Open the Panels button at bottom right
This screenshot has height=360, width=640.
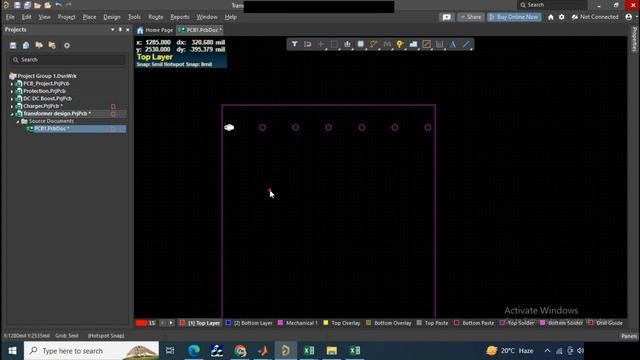click(629, 336)
